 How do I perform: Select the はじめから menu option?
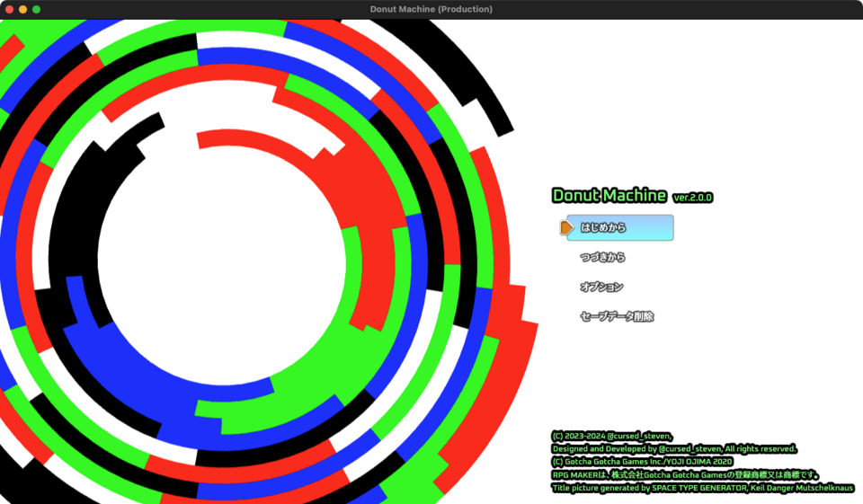pos(619,228)
